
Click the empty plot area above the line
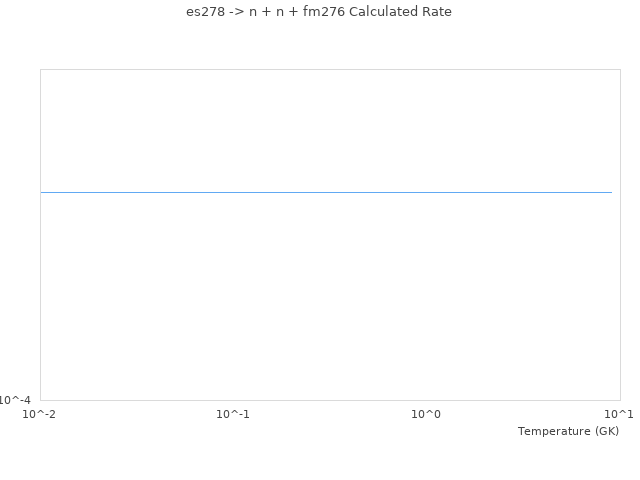tap(330, 130)
